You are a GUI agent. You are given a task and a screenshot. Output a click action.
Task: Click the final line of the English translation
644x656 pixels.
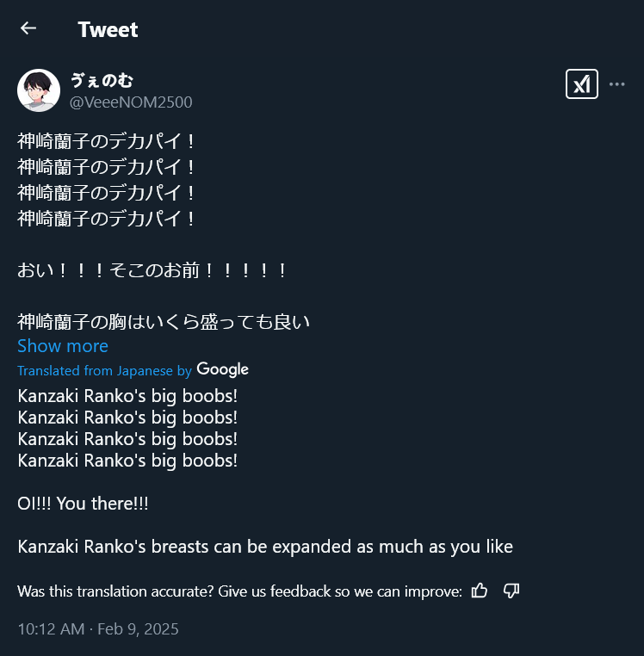(x=265, y=547)
